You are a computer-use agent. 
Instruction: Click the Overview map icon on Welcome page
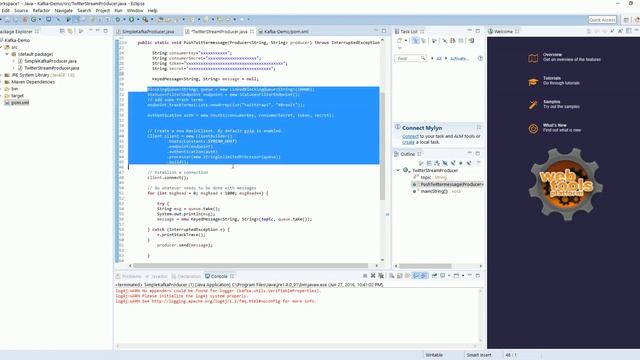click(533, 58)
